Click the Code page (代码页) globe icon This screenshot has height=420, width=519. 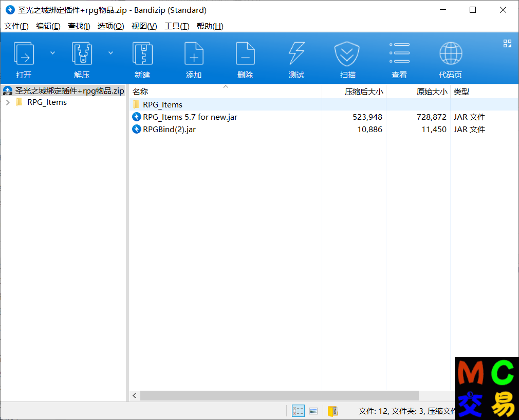pos(451,53)
